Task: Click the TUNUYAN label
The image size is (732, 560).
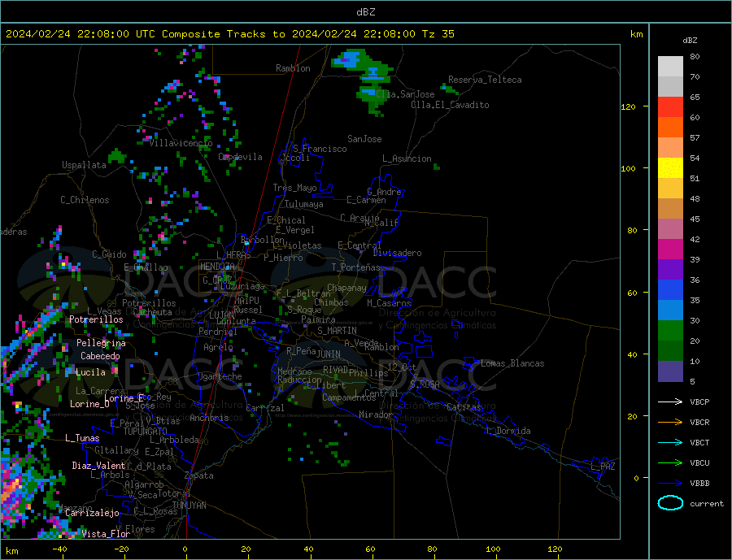Action: point(189,506)
